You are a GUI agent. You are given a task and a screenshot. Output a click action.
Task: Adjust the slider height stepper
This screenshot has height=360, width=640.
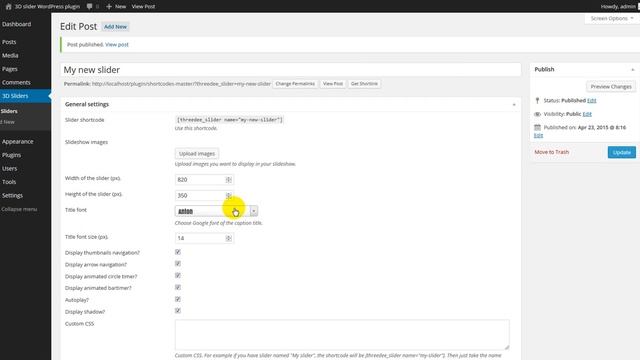229,196
